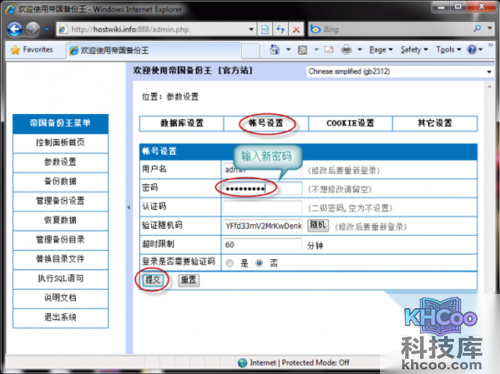Screen dimensions: 500x374
Task: Click the Read Mail toolbar icon
Action: point(329,50)
